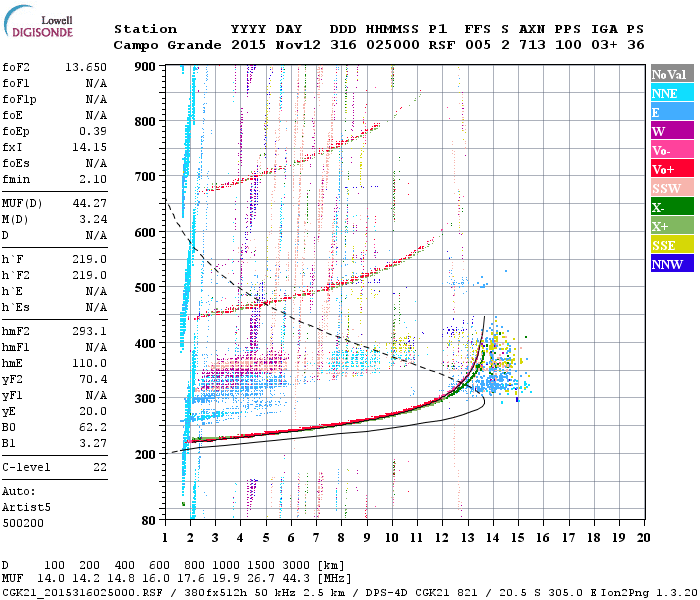Click the Artist5 auto-scaler label
This screenshot has height=600, width=700.
tap(26, 508)
